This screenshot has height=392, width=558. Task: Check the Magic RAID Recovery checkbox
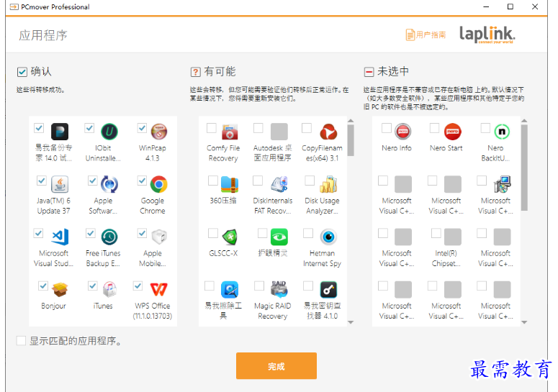pos(259,286)
